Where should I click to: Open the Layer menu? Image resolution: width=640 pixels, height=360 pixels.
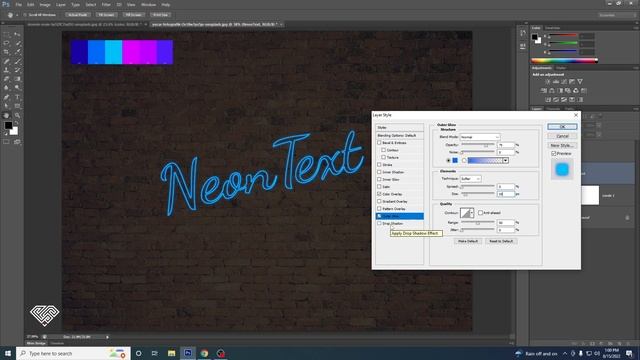coord(61,4)
